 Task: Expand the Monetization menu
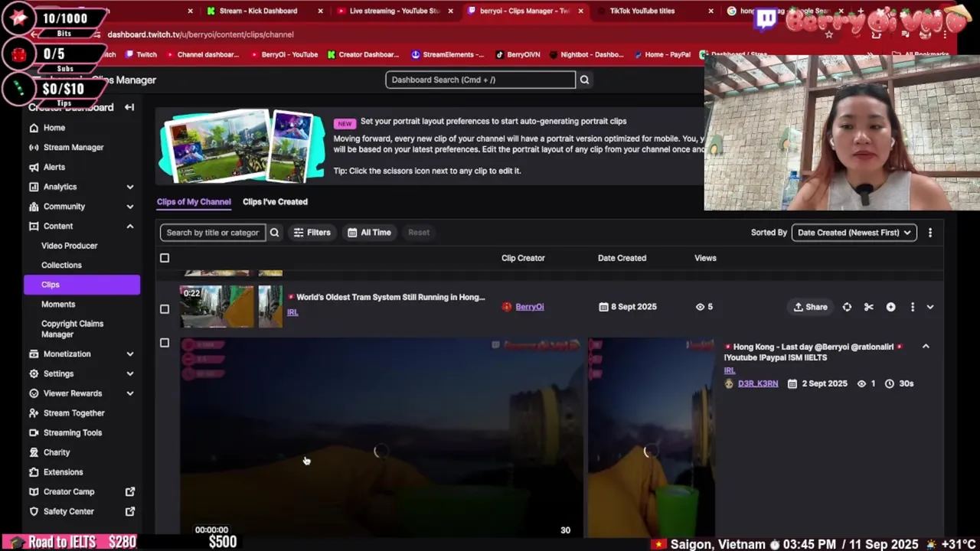pos(129,354)
